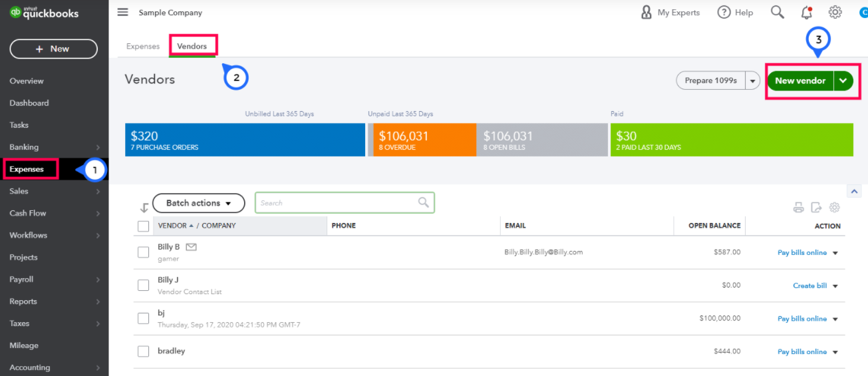The image size is (868, 376).
Task: Click the envelope icon beside Billy B
Action: click(192, 247)
